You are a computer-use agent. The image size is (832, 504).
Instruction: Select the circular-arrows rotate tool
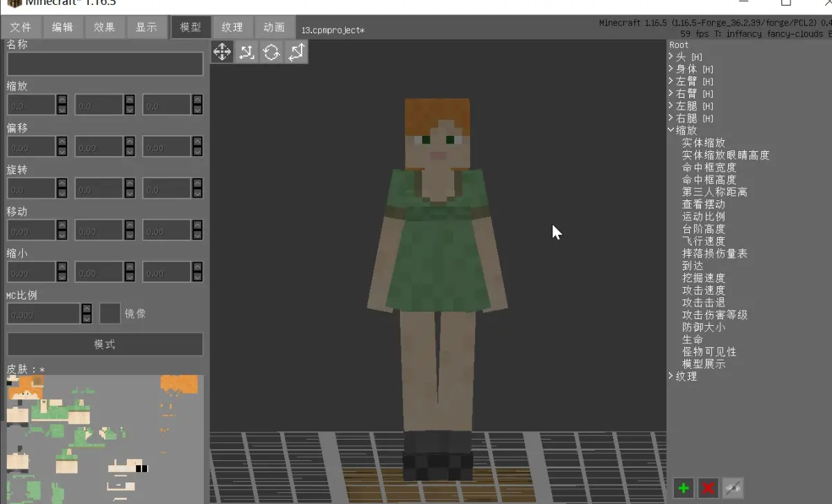pos(272,52)
